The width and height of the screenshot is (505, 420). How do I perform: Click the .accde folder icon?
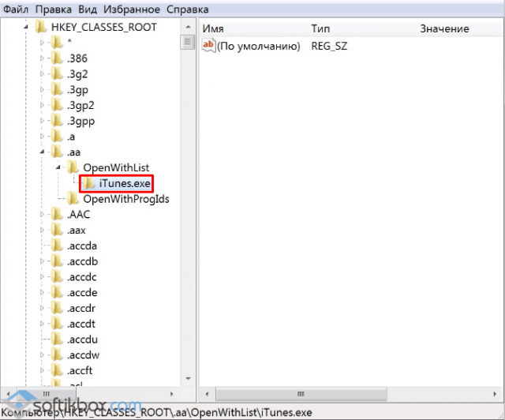point(57,292)
